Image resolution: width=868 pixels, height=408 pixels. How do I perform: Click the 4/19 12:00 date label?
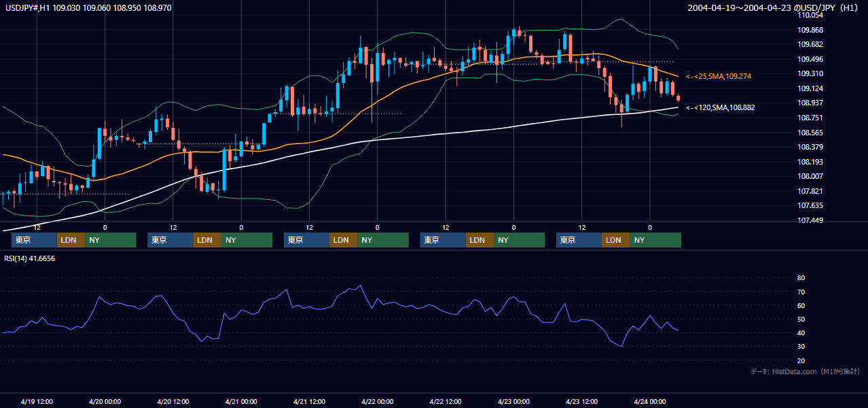37,401
